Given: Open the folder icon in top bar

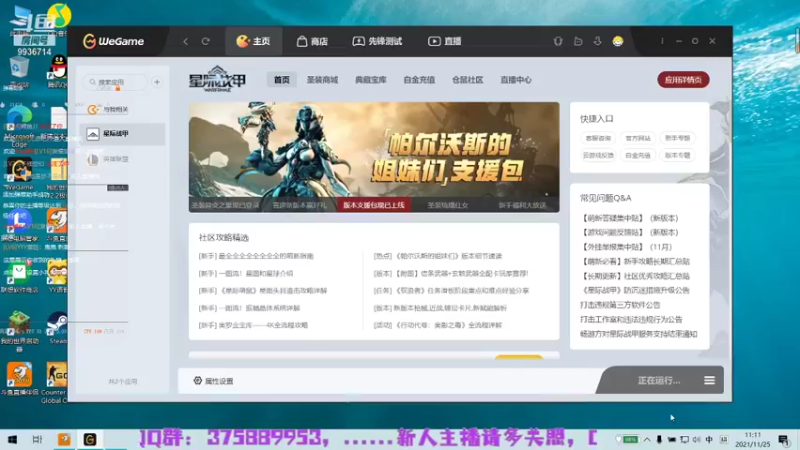Looking at the screenshot, I should pyautogui.click(x=578, y=41).
